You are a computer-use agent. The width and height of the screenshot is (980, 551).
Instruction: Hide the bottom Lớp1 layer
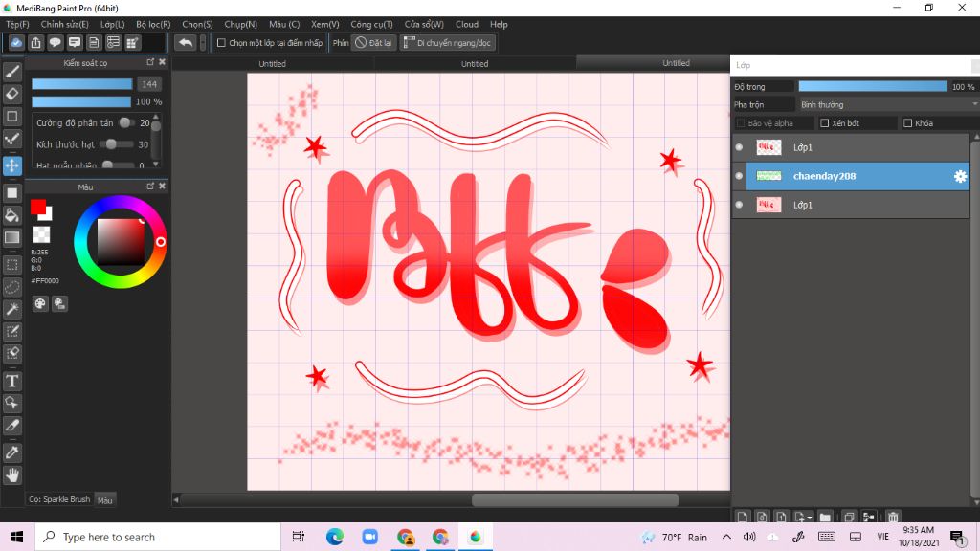(x=739, y=205)
